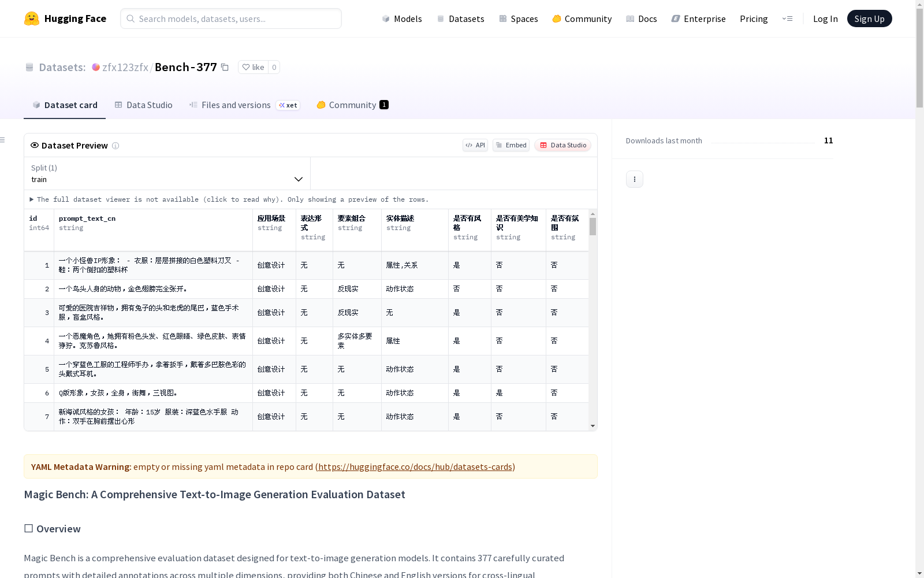924x578 pixels.
Task: Open the three-dot options button
Action: click(x=635, y=179)
